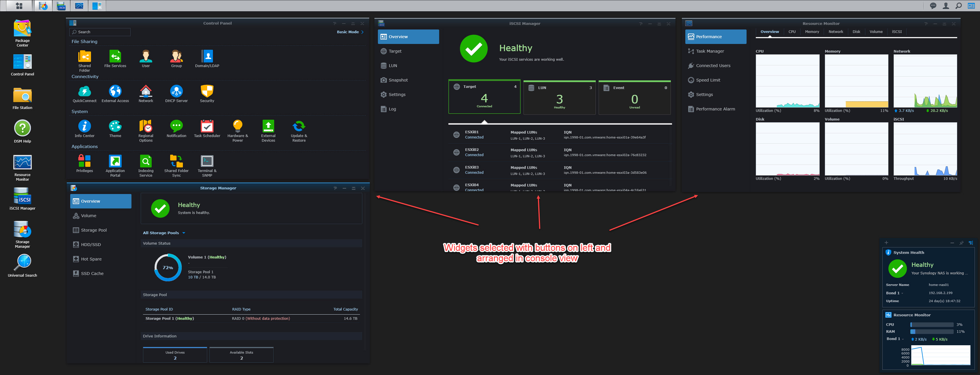
Task: Click the notifications chat-bubble icon in taskbar
Action: [933, 6]
